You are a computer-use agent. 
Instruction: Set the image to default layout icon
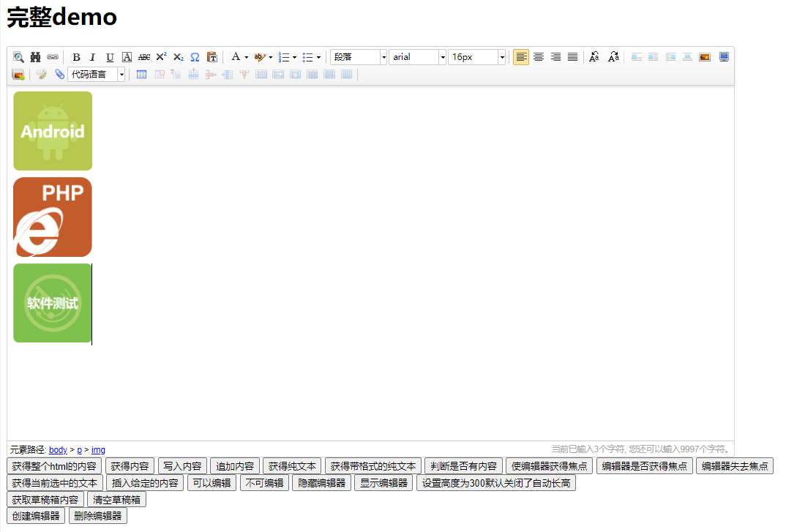[637, 57]
